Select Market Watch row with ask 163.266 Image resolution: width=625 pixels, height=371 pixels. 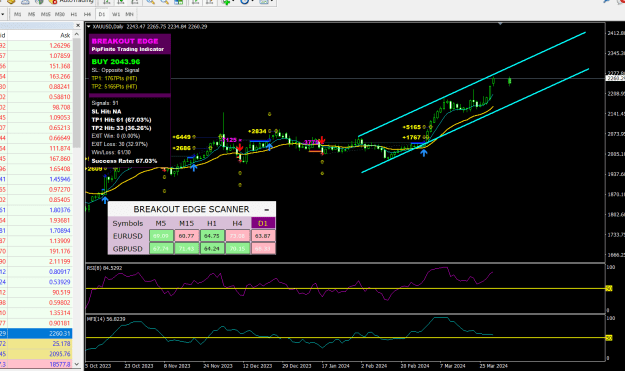36,77
